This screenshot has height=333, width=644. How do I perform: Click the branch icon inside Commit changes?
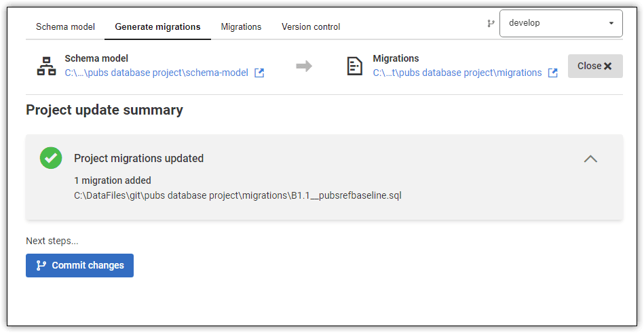41,266
